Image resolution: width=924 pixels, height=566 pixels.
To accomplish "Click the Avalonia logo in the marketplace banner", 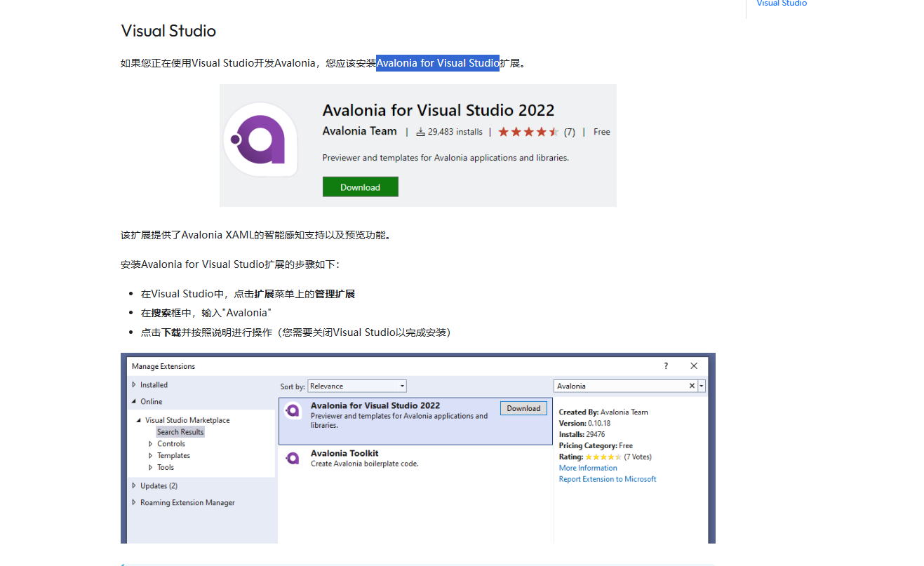I will (x=260, y=140).
